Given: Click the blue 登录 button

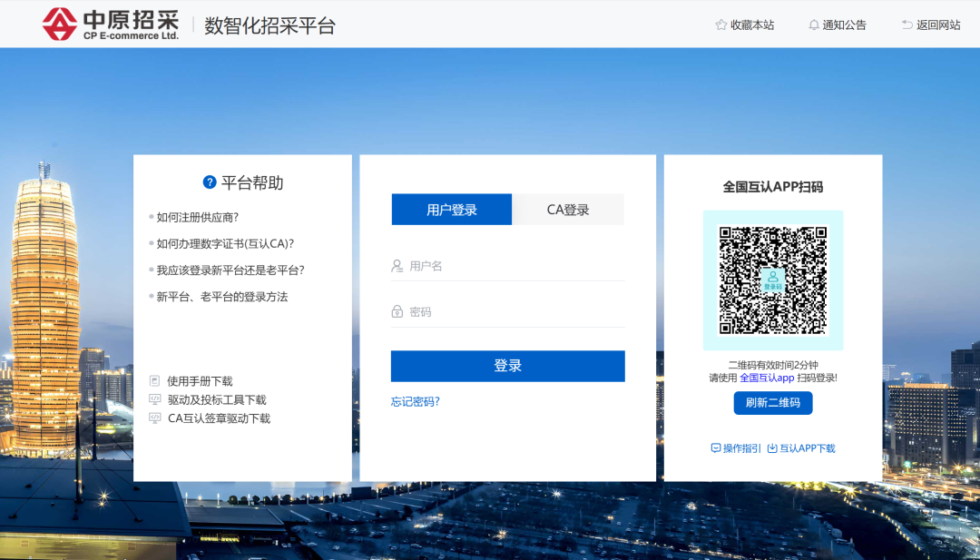Looking at the screenshot, I should [x=507, y=366].
